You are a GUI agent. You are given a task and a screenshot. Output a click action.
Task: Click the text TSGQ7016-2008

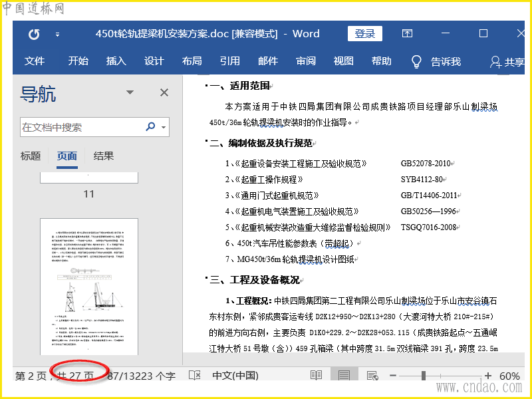click(428, 227)
